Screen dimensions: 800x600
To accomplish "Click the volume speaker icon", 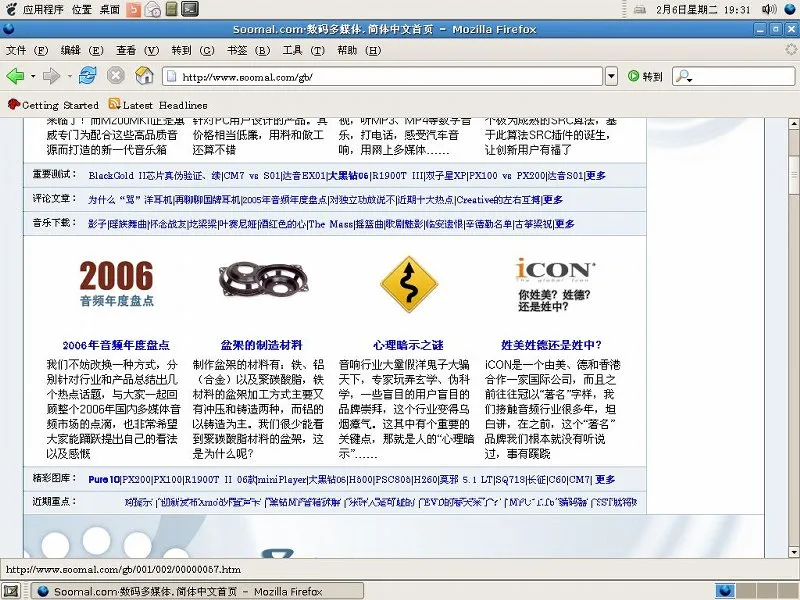I will (768, 9).
